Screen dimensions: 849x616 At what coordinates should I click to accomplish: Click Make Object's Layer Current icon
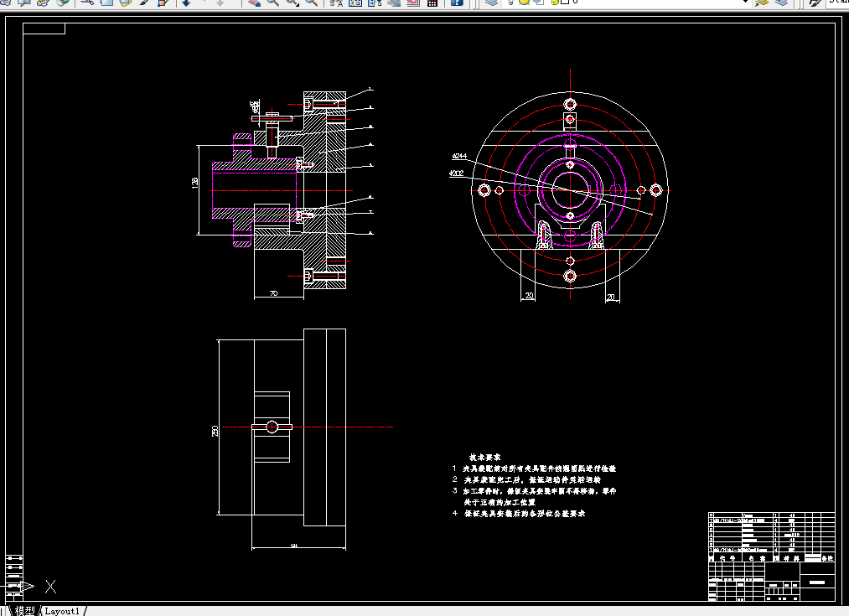click(762, 3)
